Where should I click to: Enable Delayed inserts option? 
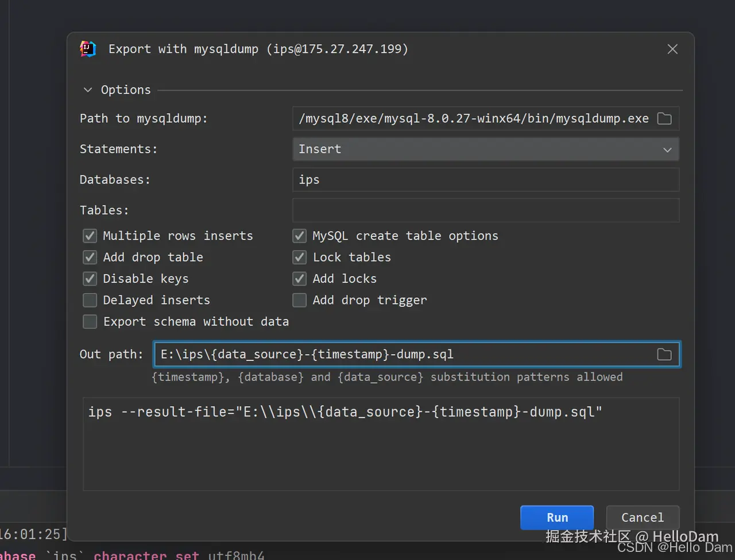click(x=90, y=300)
